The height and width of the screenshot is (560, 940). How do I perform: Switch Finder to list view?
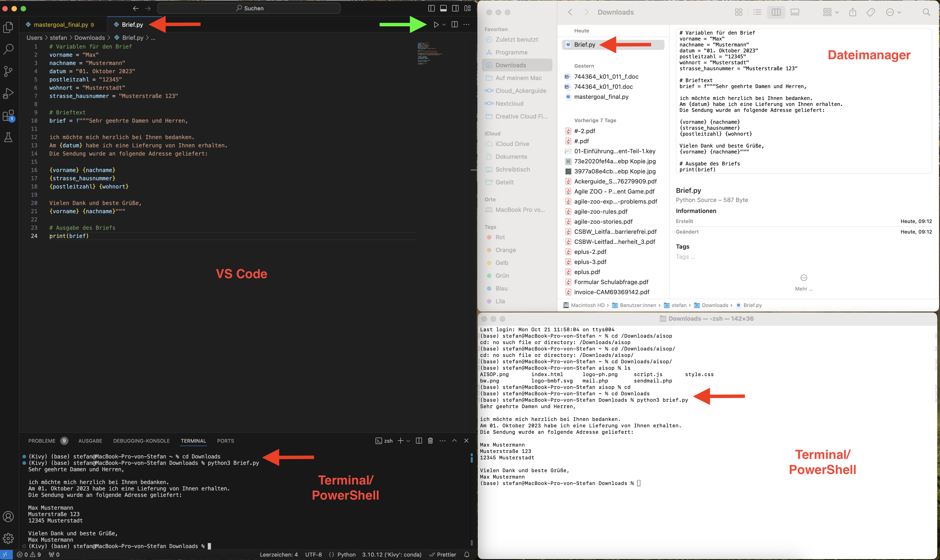(x=757, y=12)
